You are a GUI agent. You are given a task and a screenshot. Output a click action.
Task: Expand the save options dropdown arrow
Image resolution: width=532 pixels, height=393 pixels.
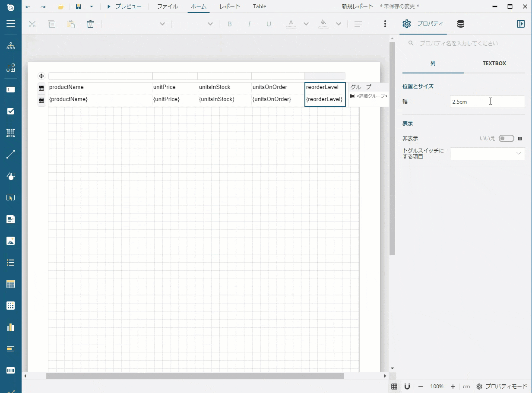[x=91, y=6]
